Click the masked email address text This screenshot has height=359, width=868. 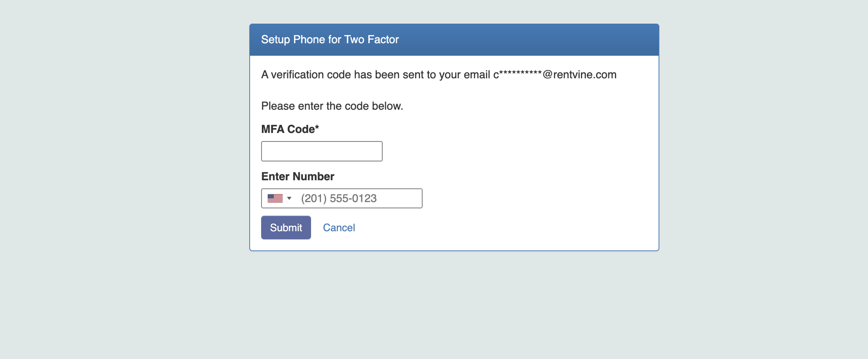point(554,74)
